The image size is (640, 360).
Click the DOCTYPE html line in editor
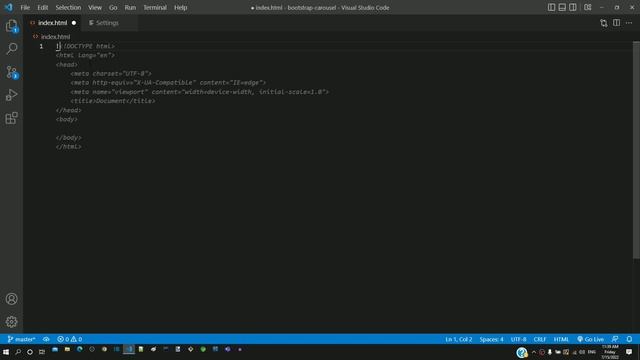89,46
